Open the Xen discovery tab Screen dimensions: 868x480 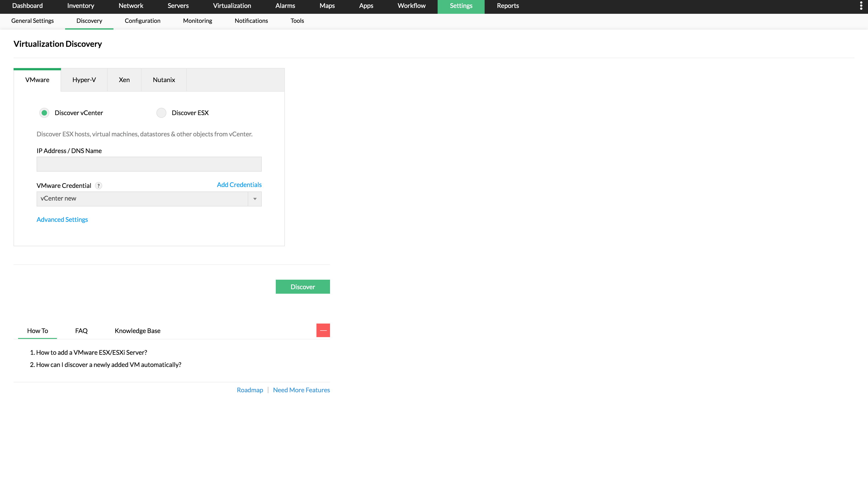(124, 80)
